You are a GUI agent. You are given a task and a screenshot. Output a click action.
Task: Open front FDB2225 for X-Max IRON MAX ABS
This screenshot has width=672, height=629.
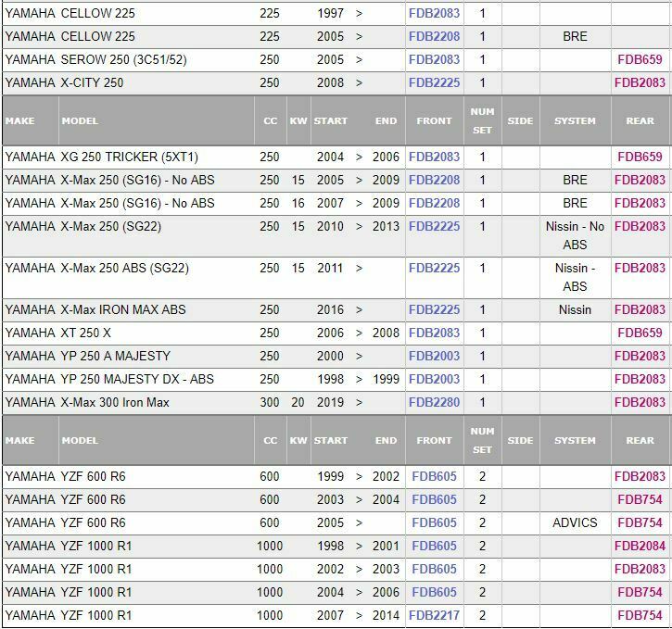click(x=434, y=309)
